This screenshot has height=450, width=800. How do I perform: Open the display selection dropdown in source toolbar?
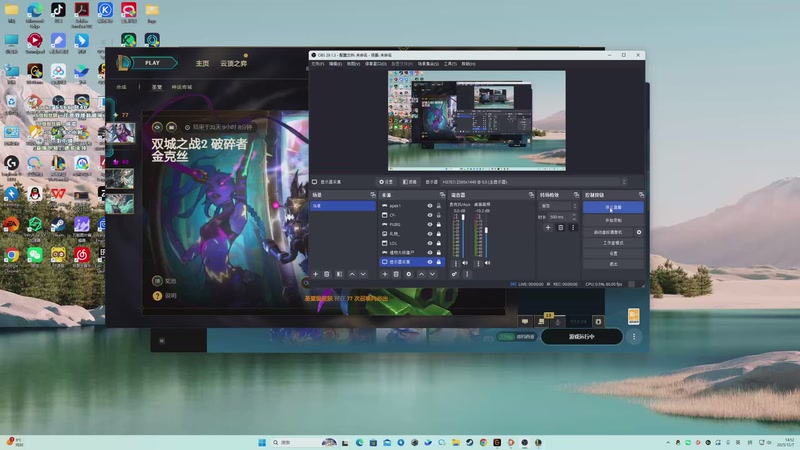535,182
